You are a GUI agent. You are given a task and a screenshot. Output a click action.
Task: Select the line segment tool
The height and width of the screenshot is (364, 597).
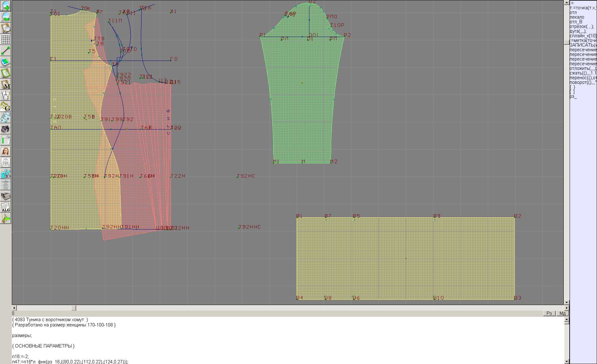[6, 51]
